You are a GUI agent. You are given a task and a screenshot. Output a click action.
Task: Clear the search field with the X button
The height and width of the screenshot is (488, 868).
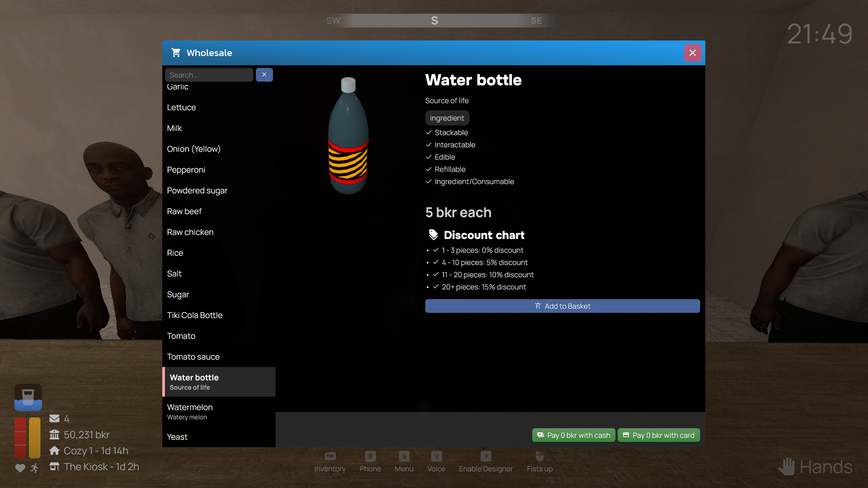point(264,75)
